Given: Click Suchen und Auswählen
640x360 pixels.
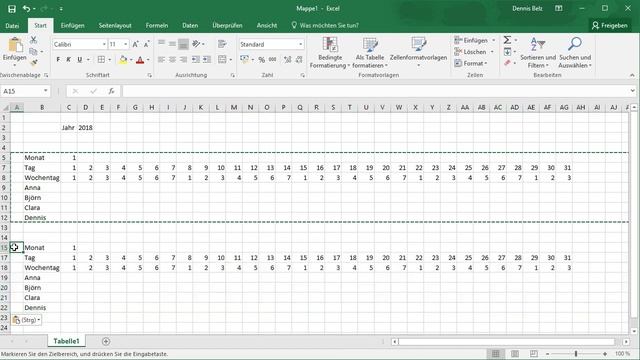Looking at the screenshot, I should 575,53.
